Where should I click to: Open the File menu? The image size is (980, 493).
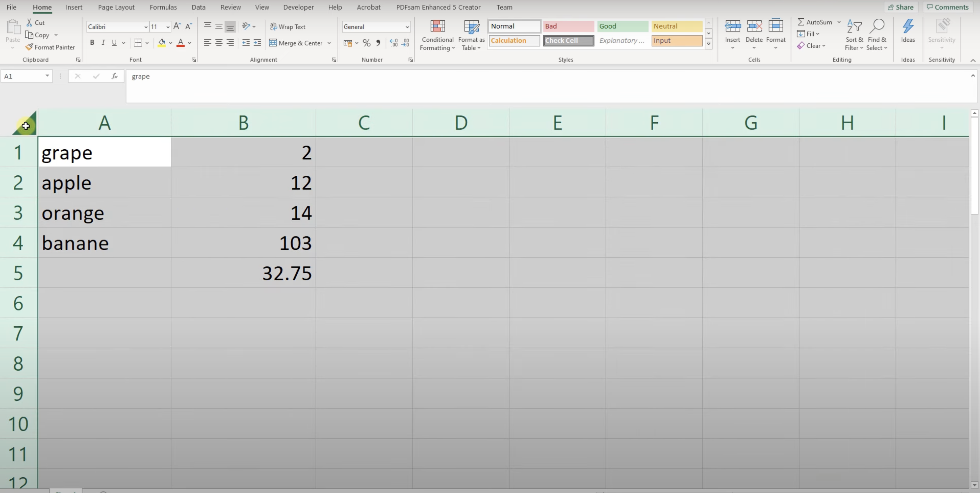coord(11,7)
